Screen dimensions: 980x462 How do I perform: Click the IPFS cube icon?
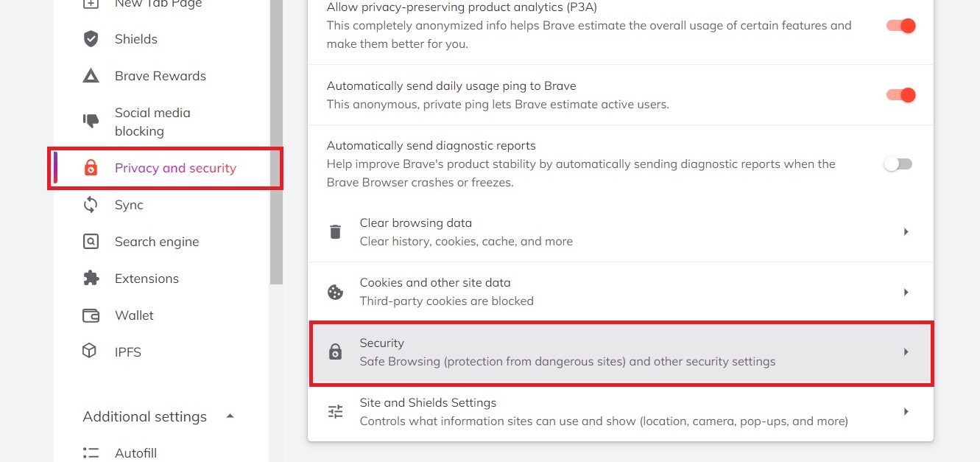tap(90, 351)
